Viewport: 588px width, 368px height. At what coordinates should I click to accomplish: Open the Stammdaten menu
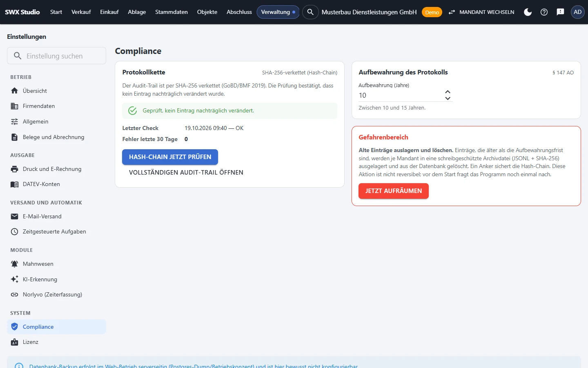coord(171,12)
